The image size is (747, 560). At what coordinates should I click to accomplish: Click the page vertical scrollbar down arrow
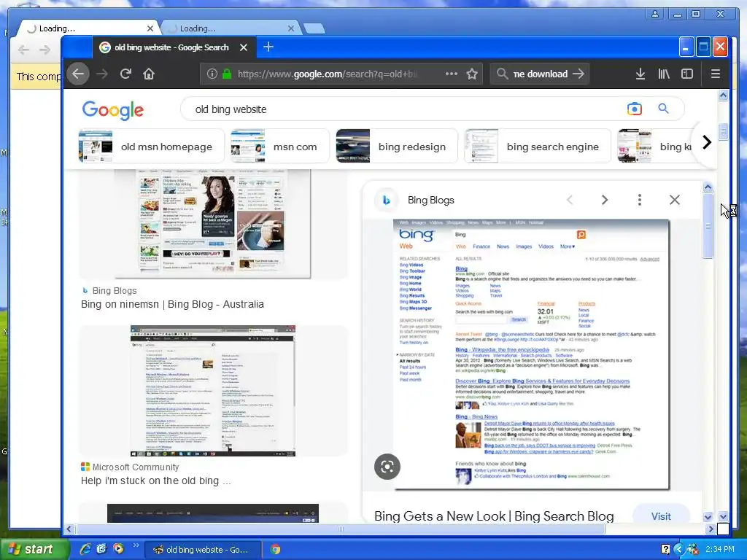pos(723,517)
